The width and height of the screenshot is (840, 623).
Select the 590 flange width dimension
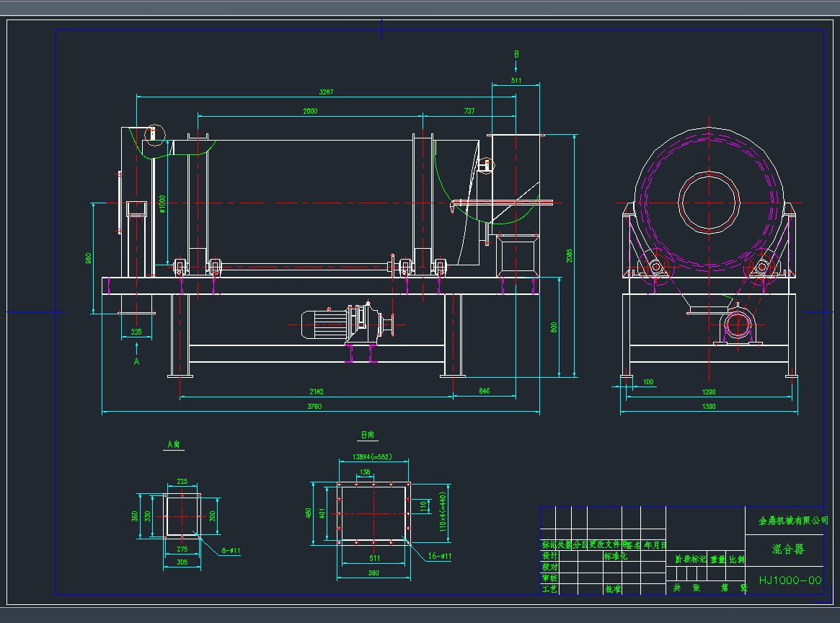click(373, 573)
